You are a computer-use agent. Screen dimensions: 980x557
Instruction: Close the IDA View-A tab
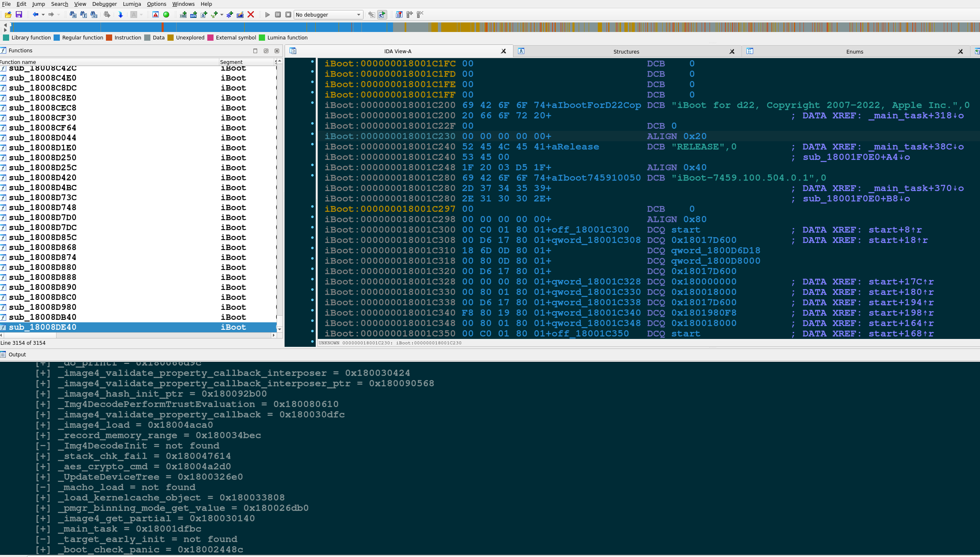tap(504, 51)
